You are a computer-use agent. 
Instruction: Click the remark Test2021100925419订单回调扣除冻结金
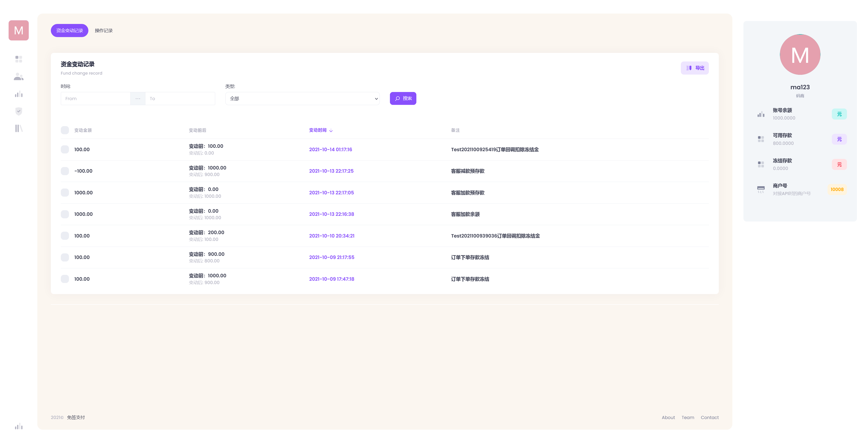click(495, 150)
